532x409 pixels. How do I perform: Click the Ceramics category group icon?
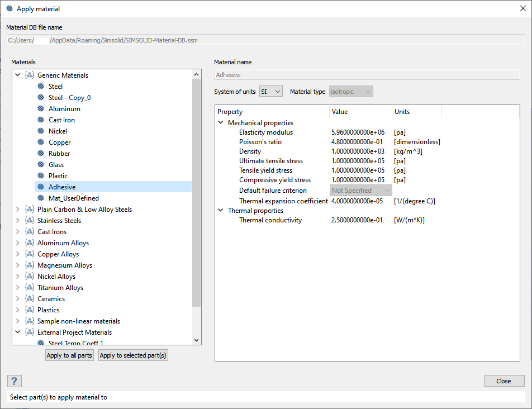[x=30, y=299]
